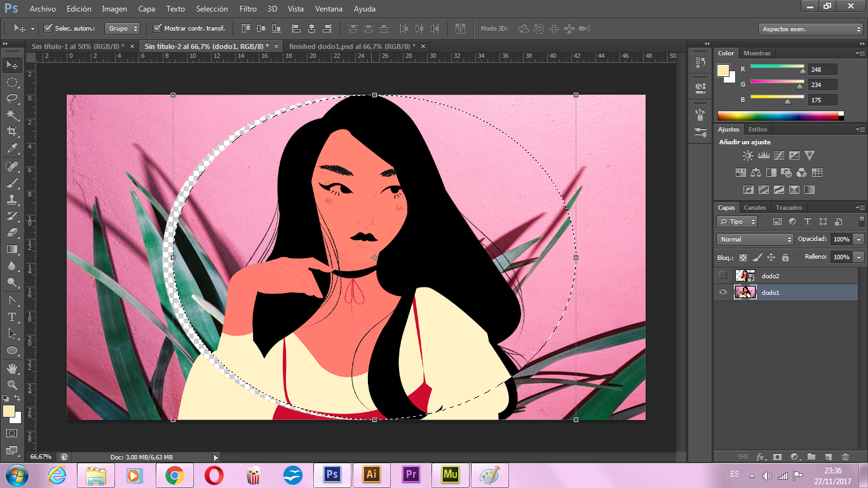
Task: Select the Pen tool
Action: [x=11, y=301]
